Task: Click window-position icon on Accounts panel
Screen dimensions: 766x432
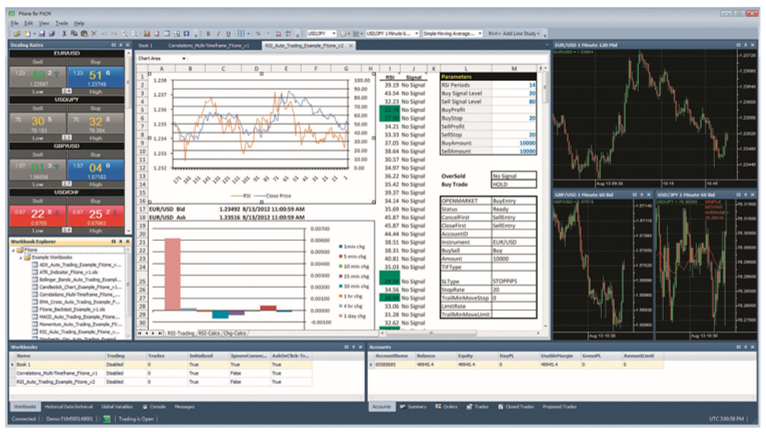Action: pyautogui.click(x=739, y=347)
